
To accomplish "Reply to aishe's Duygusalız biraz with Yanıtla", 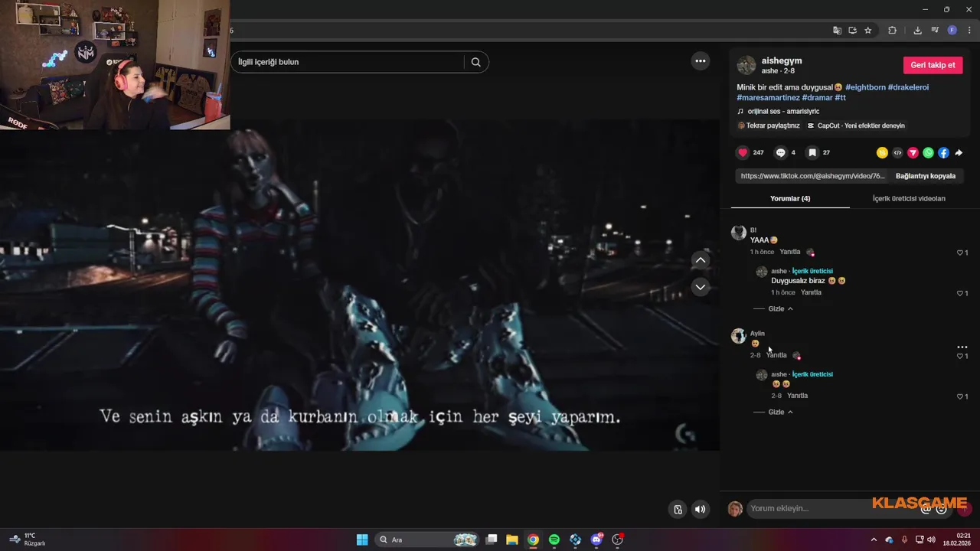I will pyautogui.click(x=811, y=292).
